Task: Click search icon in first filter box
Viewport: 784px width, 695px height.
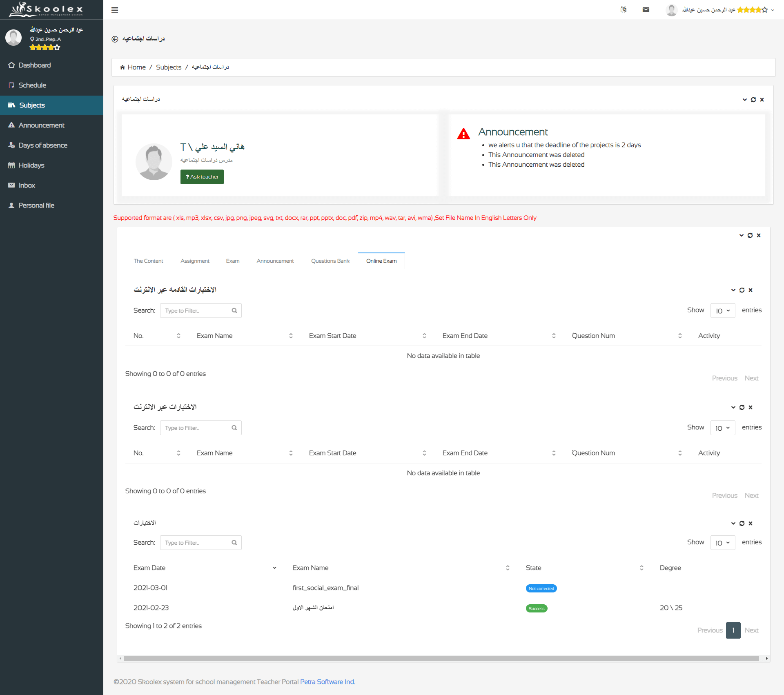Action: 234,311
